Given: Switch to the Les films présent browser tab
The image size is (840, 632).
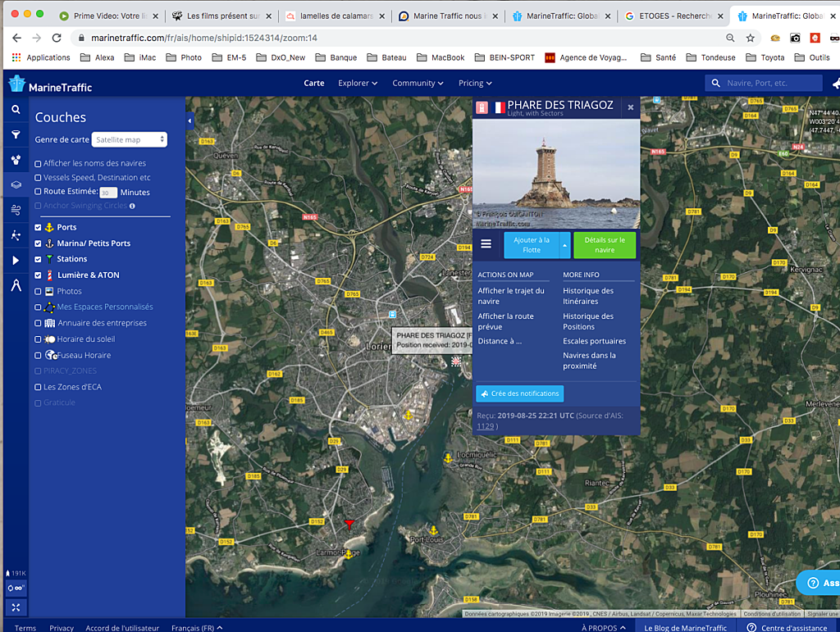Looking at the screenshot, I should 222,16.
